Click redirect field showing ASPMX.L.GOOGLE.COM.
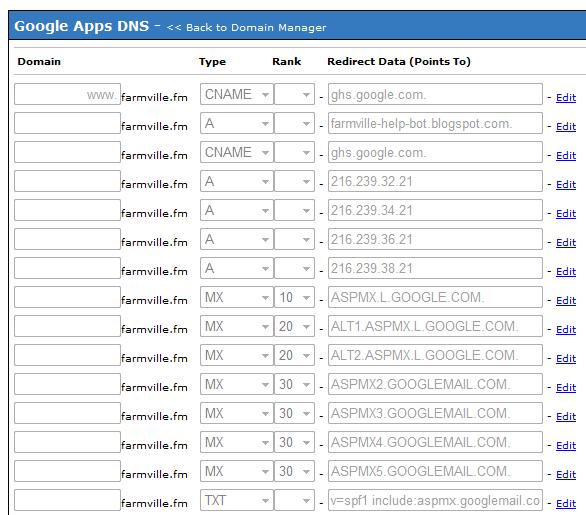 [x=435, y=297]
